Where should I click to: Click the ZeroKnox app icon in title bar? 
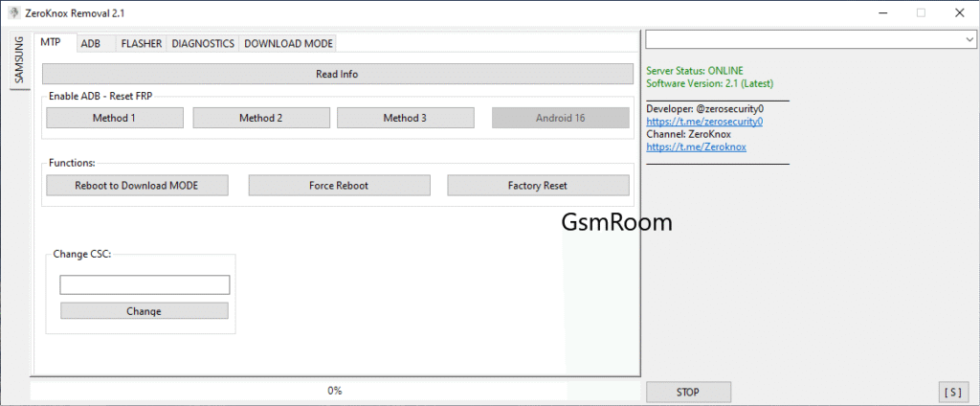tap(12, 13)
